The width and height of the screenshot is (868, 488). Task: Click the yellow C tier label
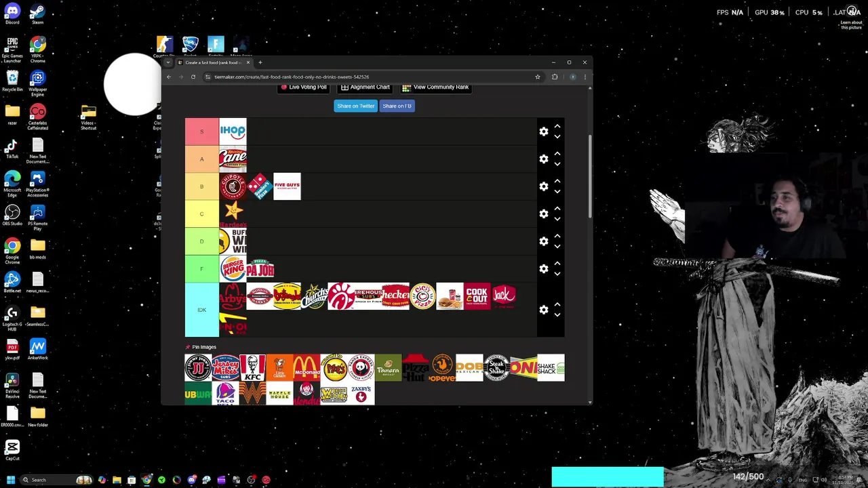[x=201, y=213]
